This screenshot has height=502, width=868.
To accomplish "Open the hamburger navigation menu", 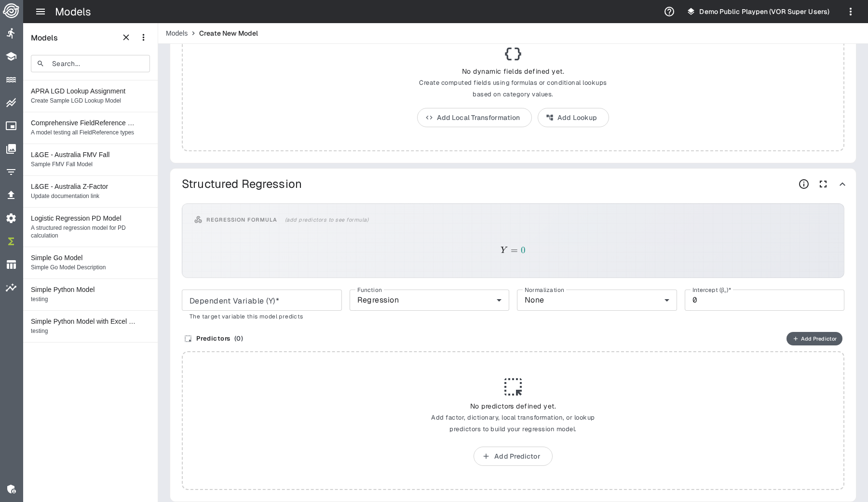I will pyautogui.click(x=41, y=12).
